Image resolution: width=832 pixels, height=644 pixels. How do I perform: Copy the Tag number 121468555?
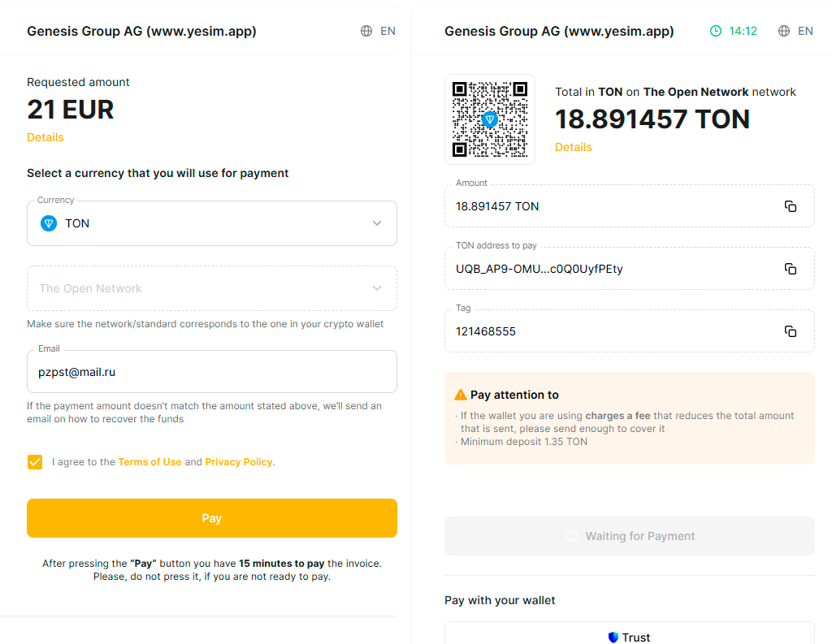coord(790,331)
